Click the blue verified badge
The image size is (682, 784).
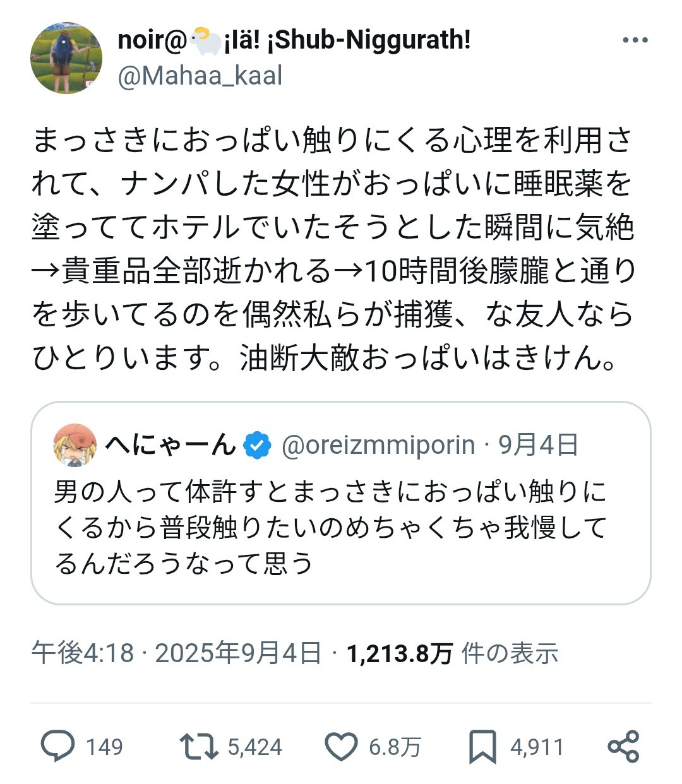257,446
